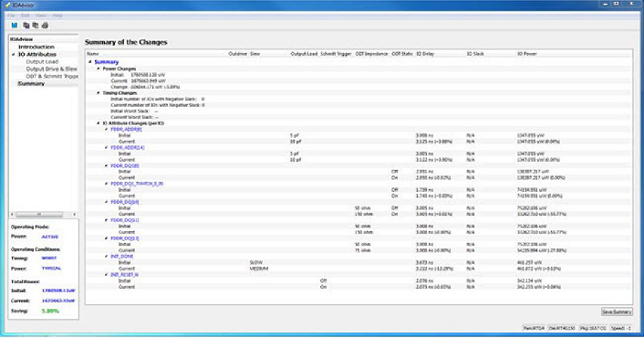The width and height of the screenshot is (644, 338).
Task: Open the View menu
Action: (41, 16)
